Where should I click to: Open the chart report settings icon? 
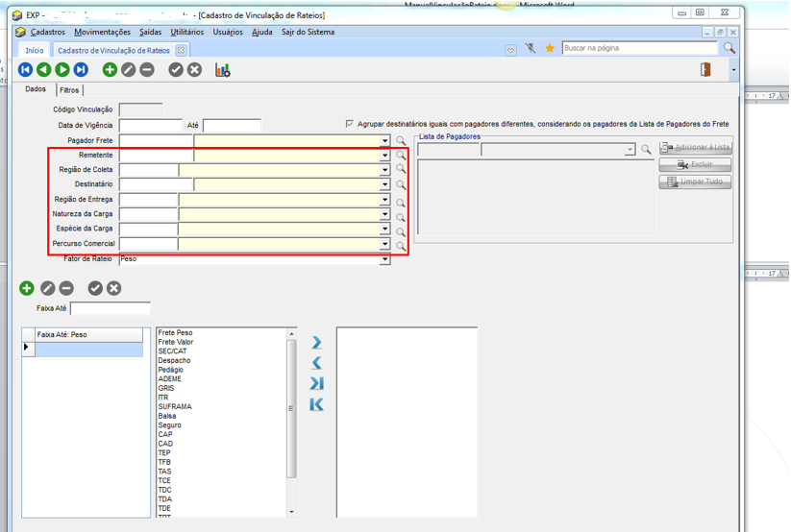pyautogui.click(x=223, y=70)
